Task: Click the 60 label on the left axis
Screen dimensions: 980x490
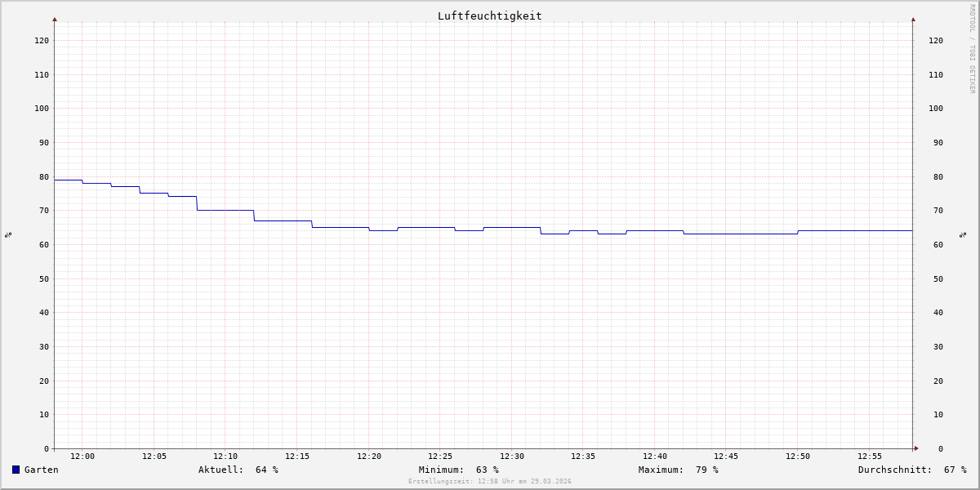Action: [44, 244]
